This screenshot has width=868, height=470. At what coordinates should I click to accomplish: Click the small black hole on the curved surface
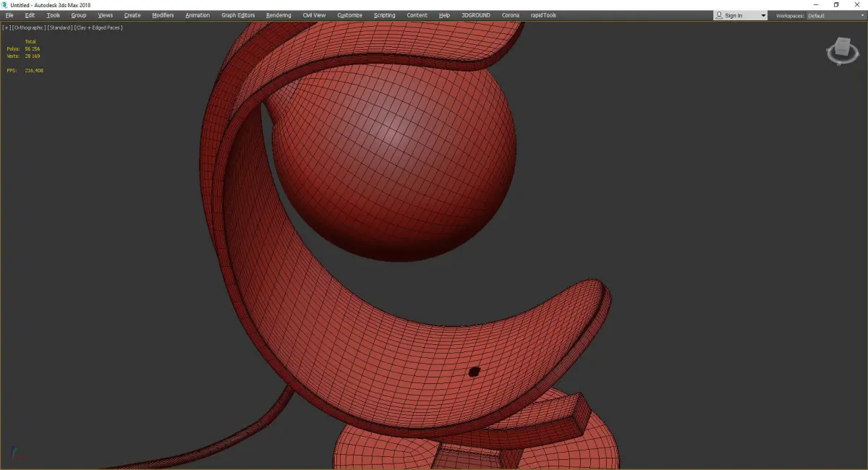[x=475, y=372]
